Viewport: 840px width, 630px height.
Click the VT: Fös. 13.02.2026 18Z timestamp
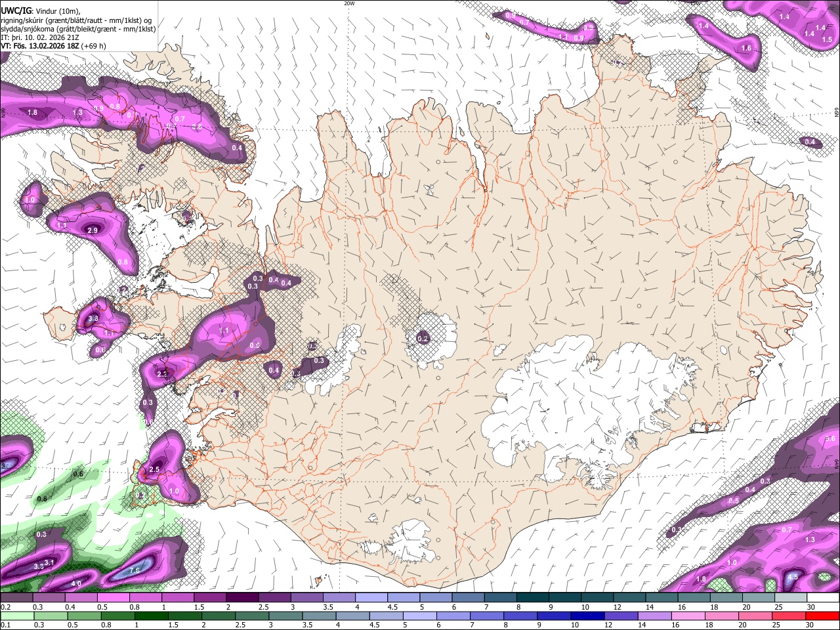pyautogui.click(x=39, y=46)
